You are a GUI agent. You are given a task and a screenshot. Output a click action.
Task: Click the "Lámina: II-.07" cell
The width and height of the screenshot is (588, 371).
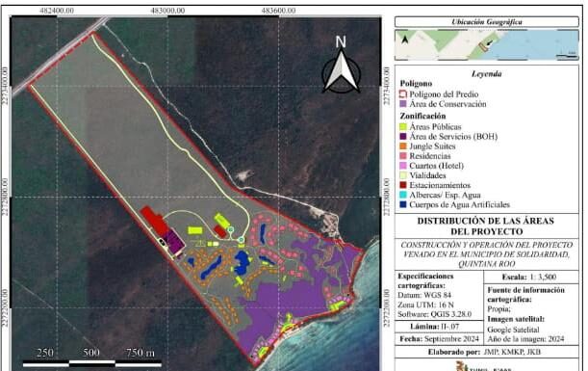439,327
